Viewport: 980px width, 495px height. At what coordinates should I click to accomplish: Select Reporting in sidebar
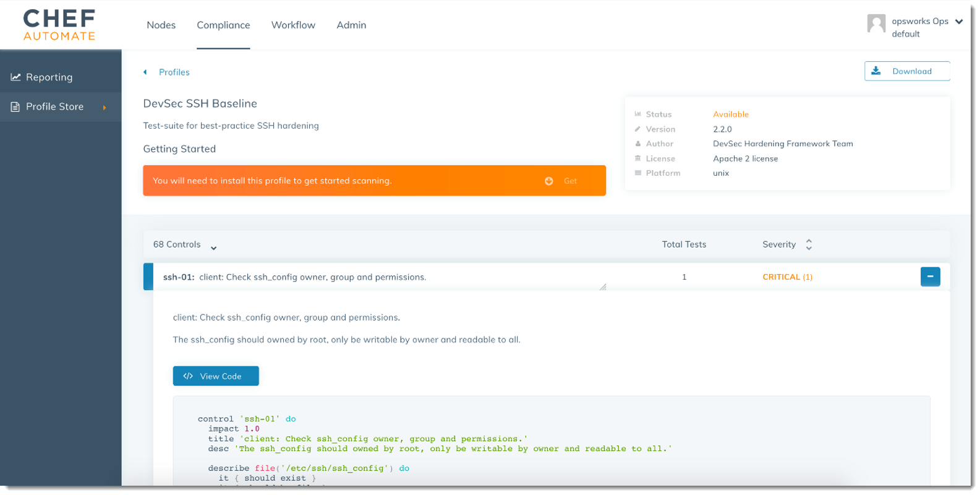point(61,77)
